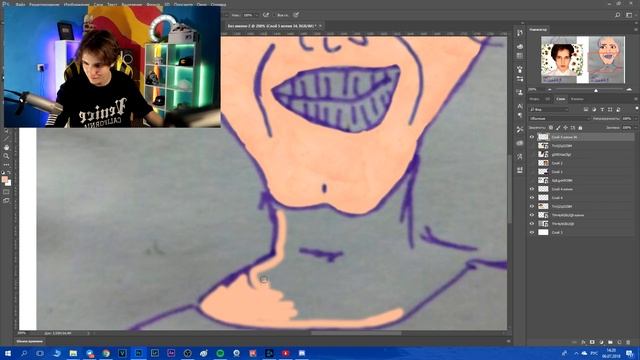Open the Шкала времени timeline tab
640x360 pixels.
tap(29, 341)
